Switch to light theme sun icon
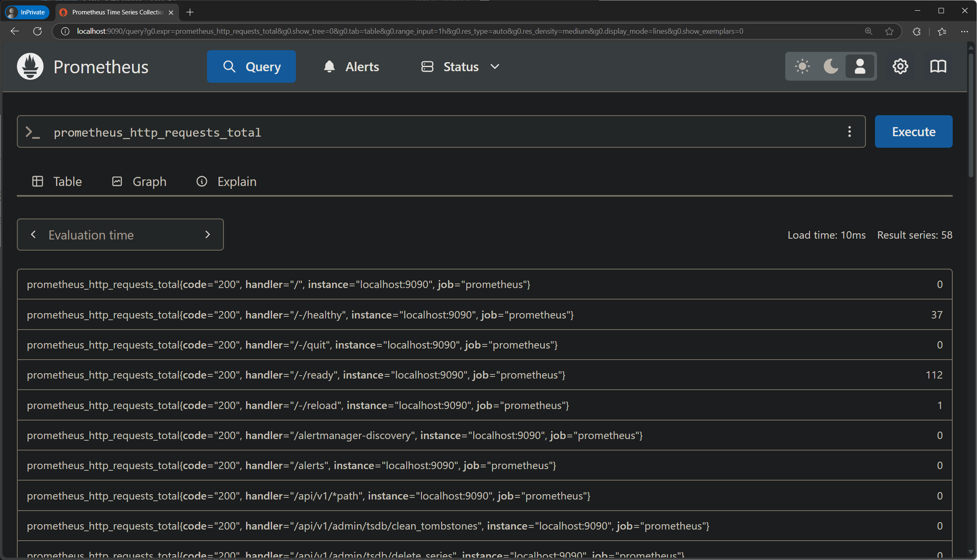 (802, 66)
